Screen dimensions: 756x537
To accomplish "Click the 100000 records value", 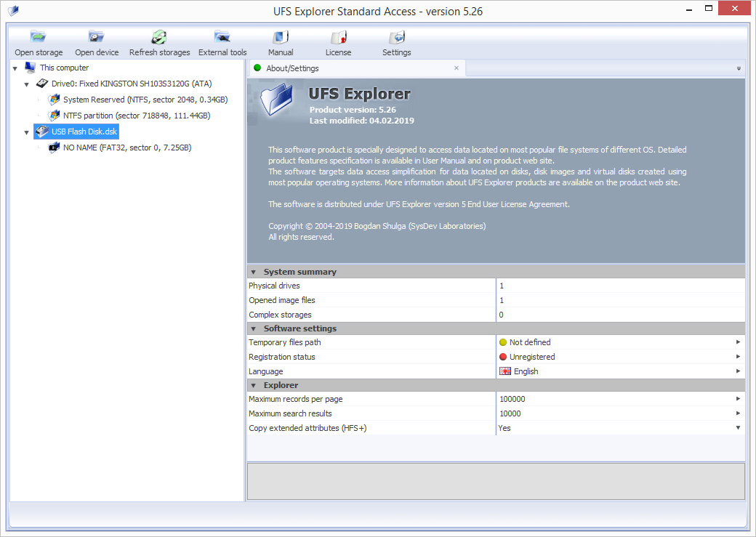I will (512, 399).
